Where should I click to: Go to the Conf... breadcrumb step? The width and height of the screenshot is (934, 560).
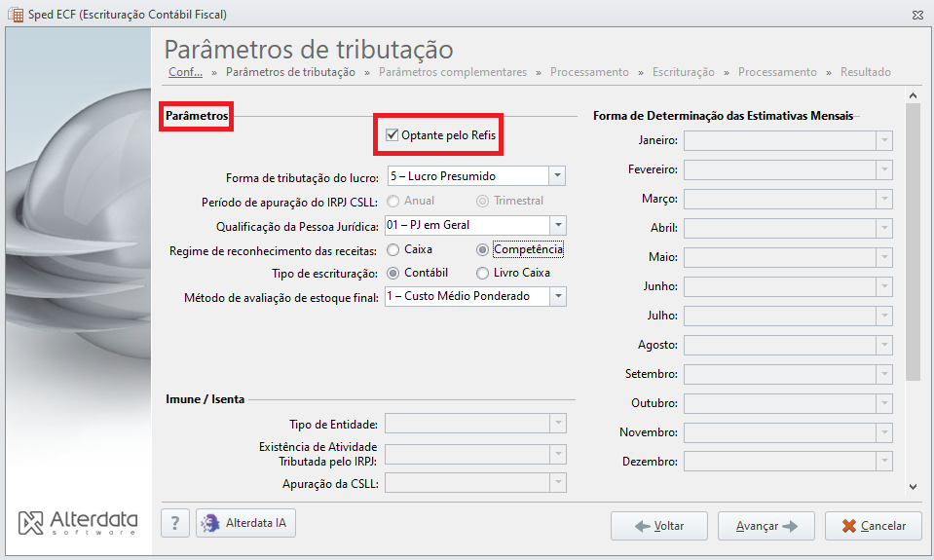point(185,72)
